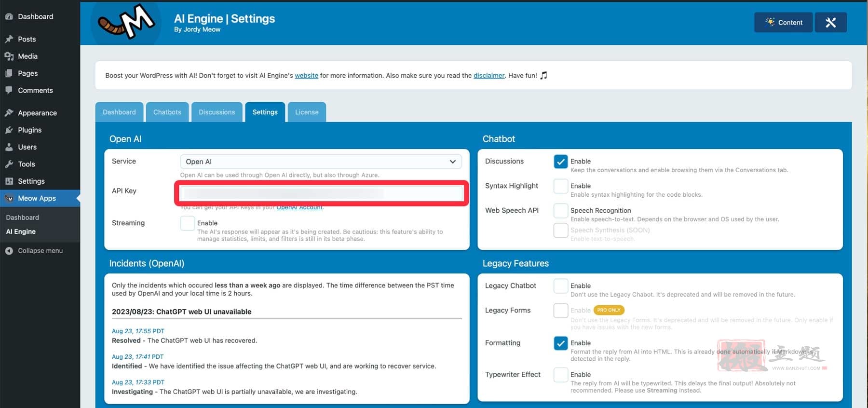Uncheck the Discussions Enable checkbox

pos(561,162)
